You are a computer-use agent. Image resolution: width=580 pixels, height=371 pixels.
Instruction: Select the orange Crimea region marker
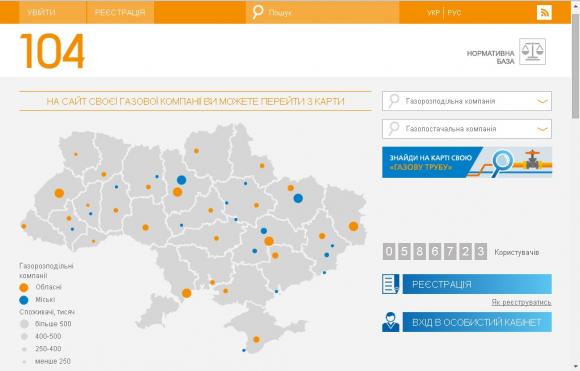[256, 340]
